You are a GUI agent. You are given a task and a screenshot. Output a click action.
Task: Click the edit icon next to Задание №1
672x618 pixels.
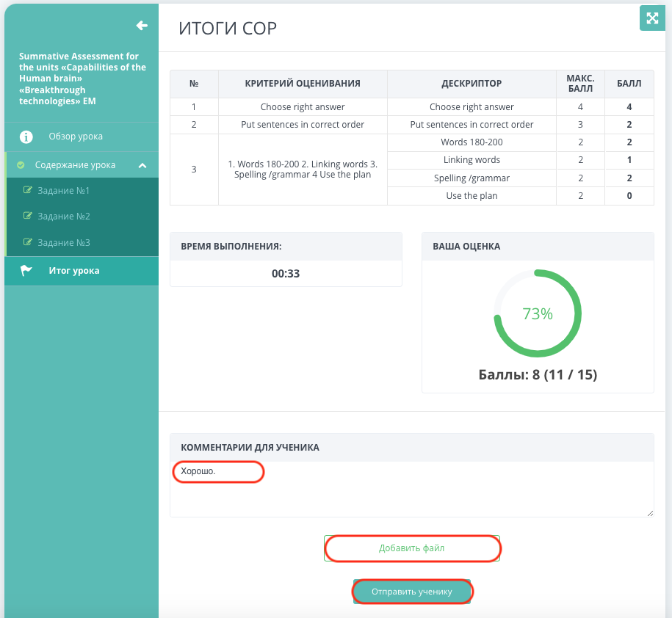pos(27,189)
